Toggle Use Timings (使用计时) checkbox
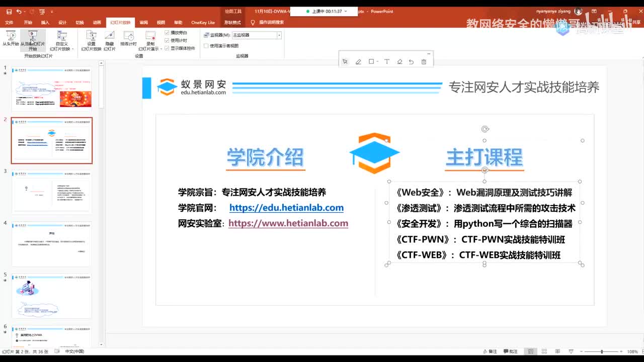The width and height of the screenshot is (644, 362). click(167, 40)
